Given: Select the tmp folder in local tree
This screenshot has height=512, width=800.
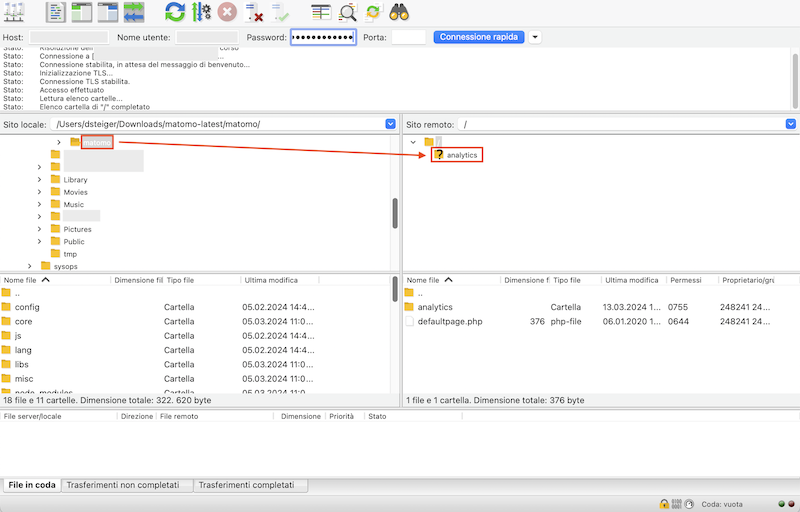Looking at the screenshot, I should click(70, 254).
